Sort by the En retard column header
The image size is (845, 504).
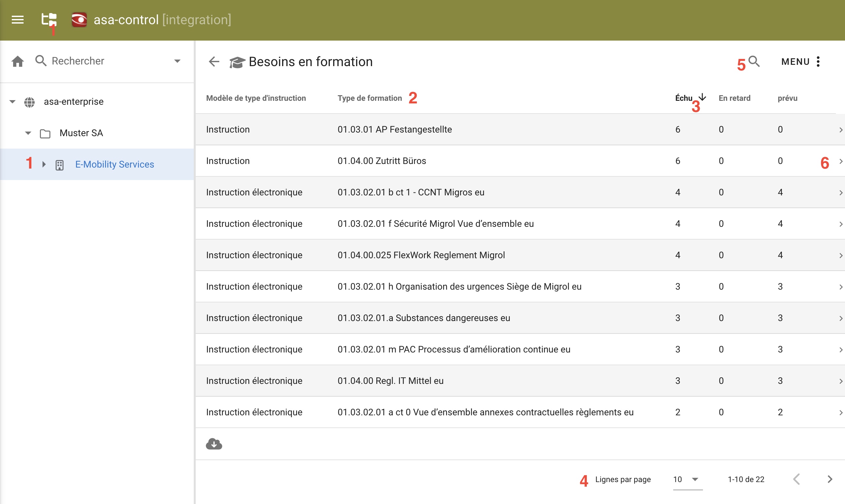pos(734,98)
